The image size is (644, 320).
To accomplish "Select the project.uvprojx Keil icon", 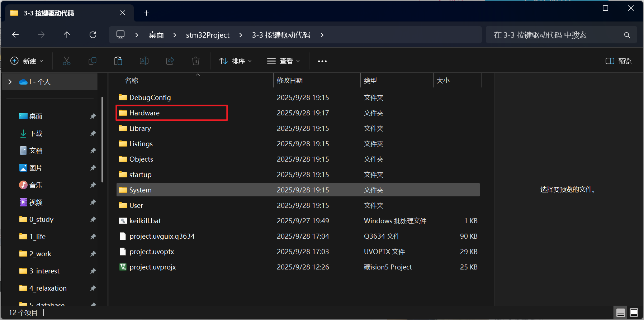I will (123, 267).
